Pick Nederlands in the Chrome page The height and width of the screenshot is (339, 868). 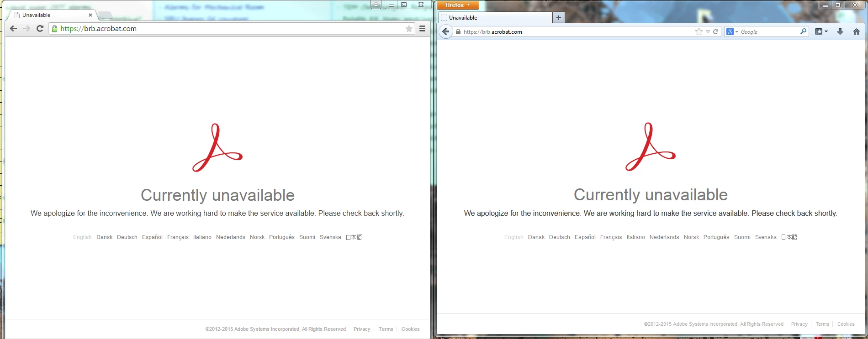pyautogui.click(x=231, y=237)
